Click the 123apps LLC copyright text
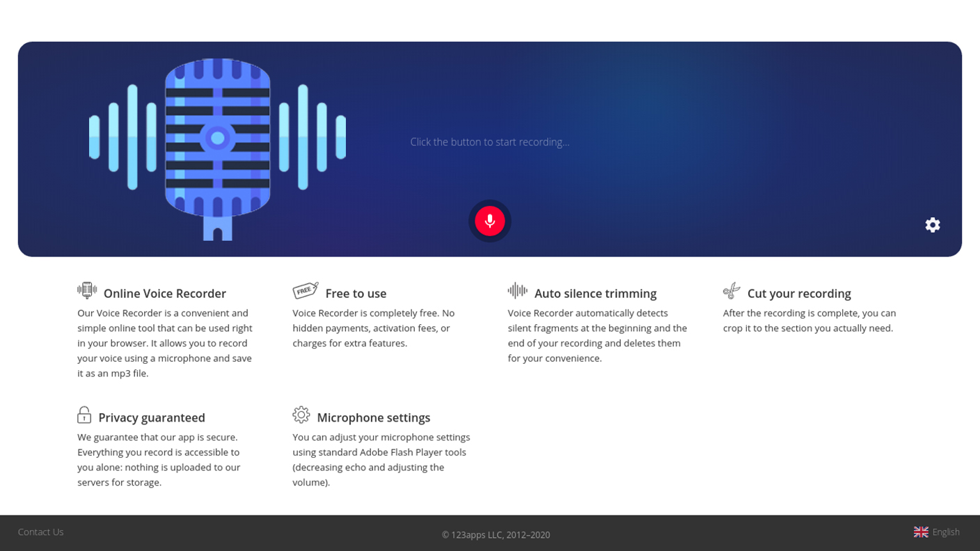 496,534
